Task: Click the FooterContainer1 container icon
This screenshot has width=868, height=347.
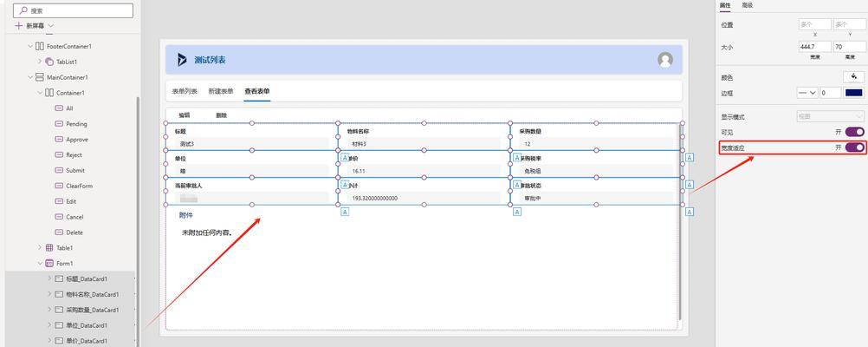Action: tap(40, 46)
